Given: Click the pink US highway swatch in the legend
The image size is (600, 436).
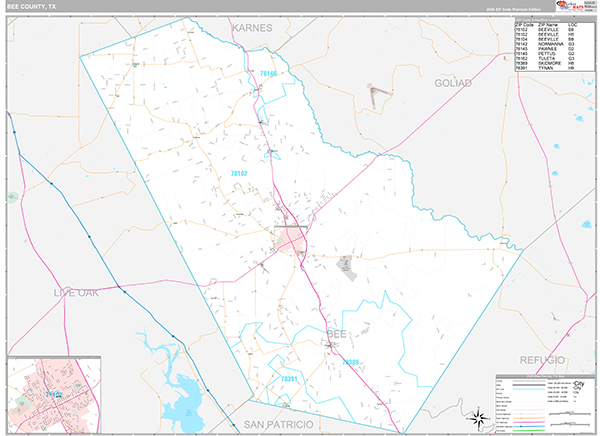Looking at the screenshot, I should (x=529, y=422).
